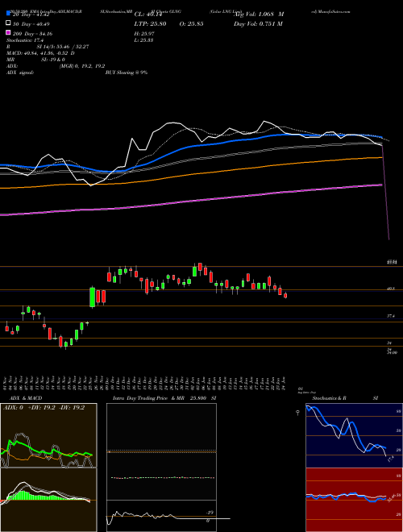The width and height of the screenshot is (403, 532).
Task: Click the 'Day Vol: 0.751 M' text
Action: (258, 23)
